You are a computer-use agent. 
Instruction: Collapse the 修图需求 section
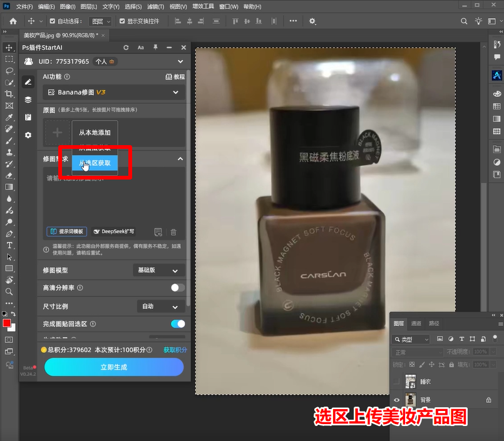(180, 159)
